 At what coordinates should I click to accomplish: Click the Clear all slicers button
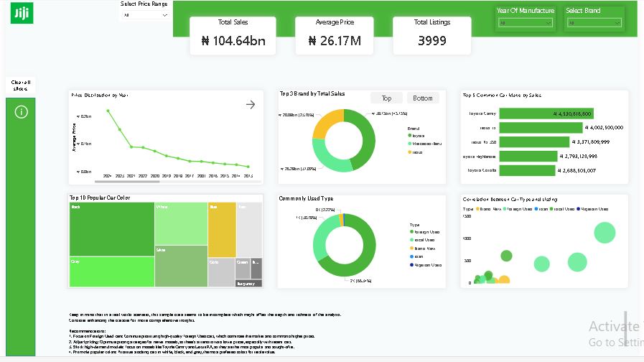tap(21, 85)
